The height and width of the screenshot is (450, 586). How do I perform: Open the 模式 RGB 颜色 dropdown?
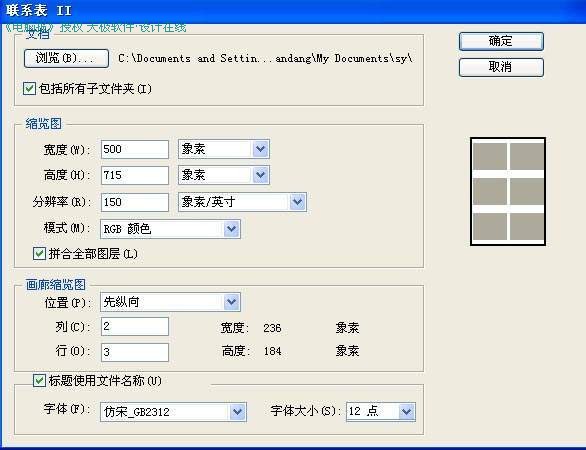[x=170, y=229]
